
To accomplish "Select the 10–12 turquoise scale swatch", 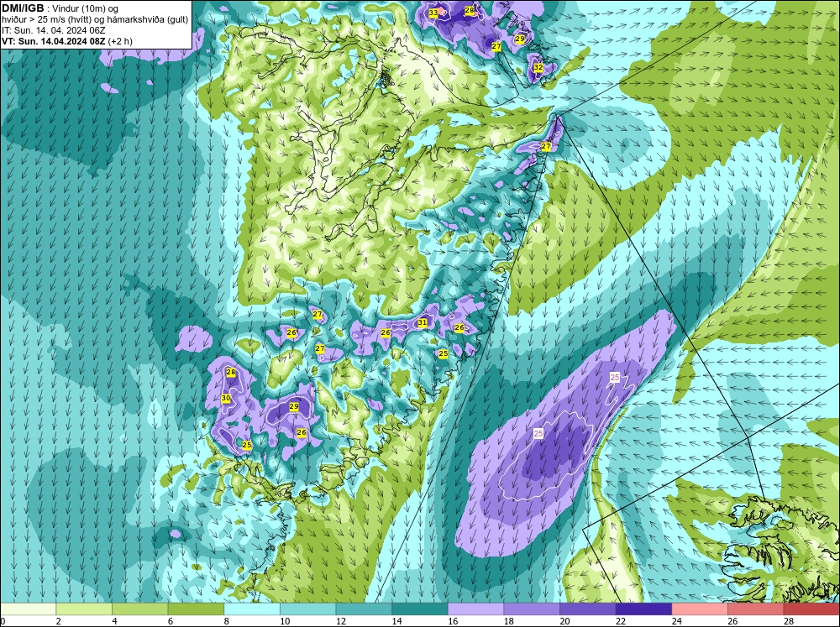I will tap(307, 609).
